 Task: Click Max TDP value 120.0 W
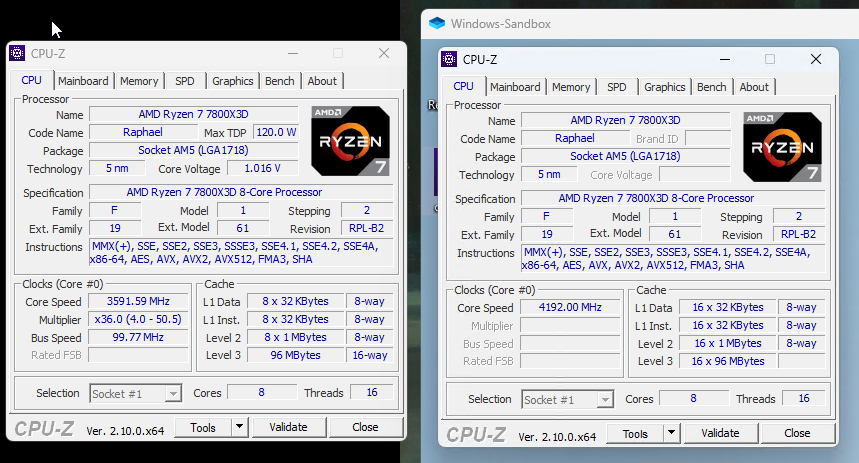tap(276, 132)
